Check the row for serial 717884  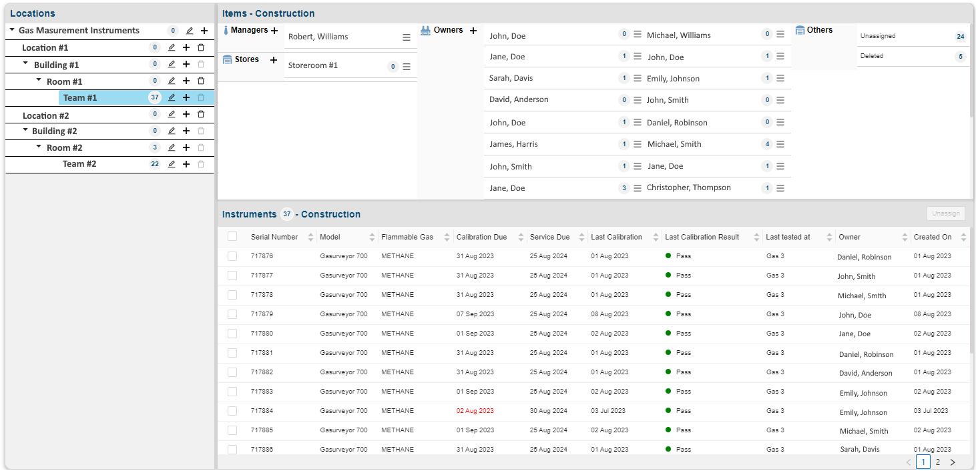click(232, 411)
